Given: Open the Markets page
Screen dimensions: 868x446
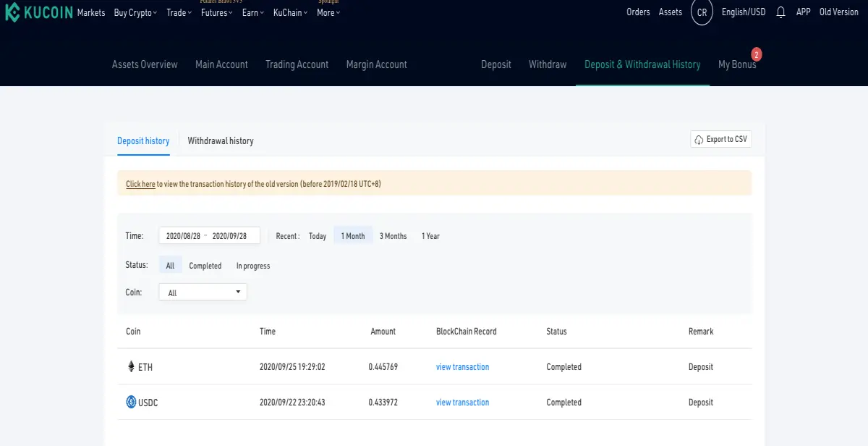Looking at the screenshot, I should coord(91,12).
